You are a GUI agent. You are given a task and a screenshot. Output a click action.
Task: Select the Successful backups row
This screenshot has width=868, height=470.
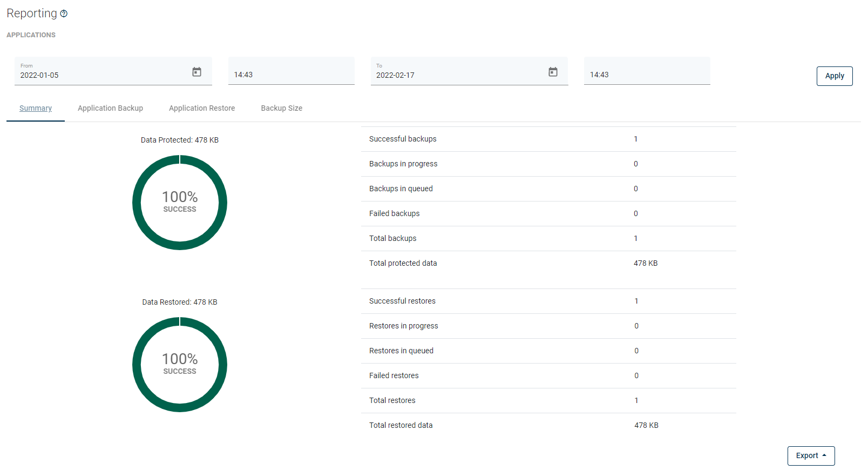point(548,139)
